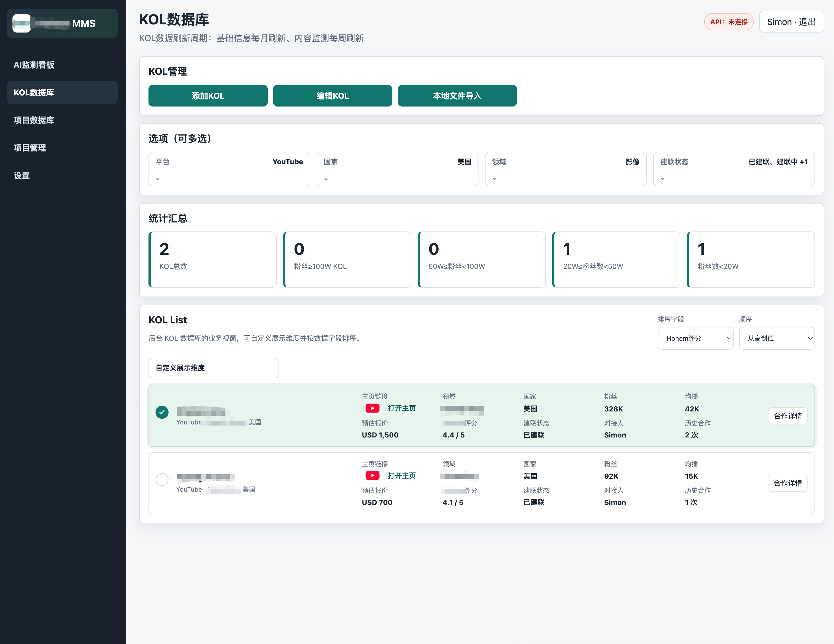Image resolution: width=834 pixels, height=644 pixels.
Task: Open 合作详情 for the 328K KOL
Action: coord(788,416)
